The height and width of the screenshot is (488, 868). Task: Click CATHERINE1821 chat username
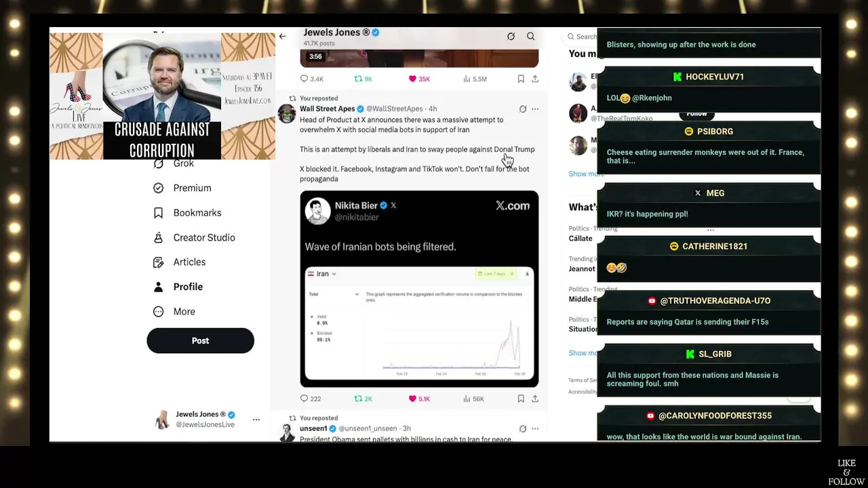(715, 247)
